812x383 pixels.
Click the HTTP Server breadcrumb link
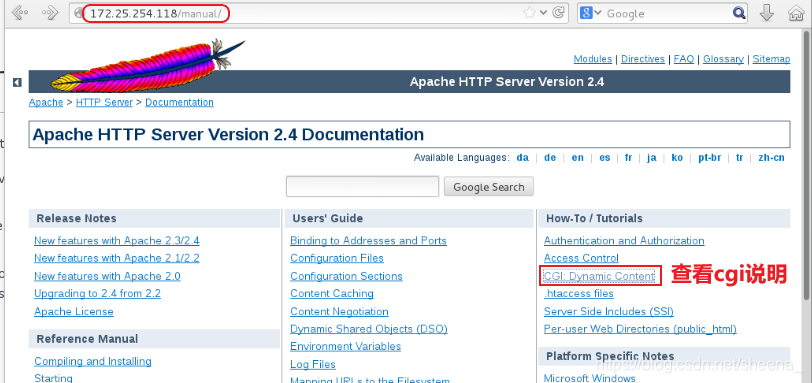click(104, 102)
